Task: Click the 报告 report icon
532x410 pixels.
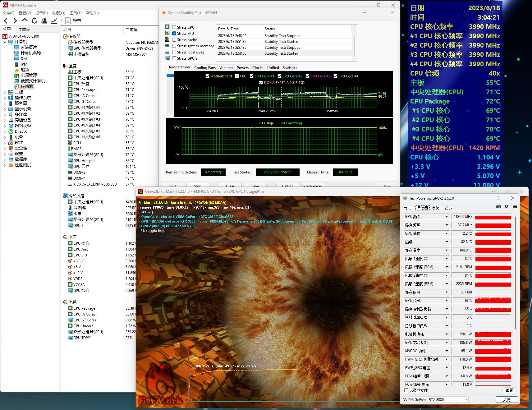Action: pyautogui.click(x=68, y=21)
